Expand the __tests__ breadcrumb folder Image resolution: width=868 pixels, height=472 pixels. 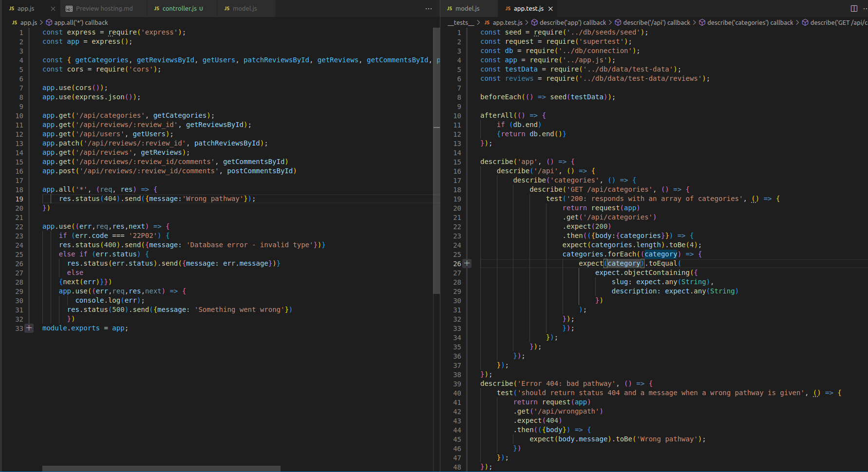pos(460,22)
